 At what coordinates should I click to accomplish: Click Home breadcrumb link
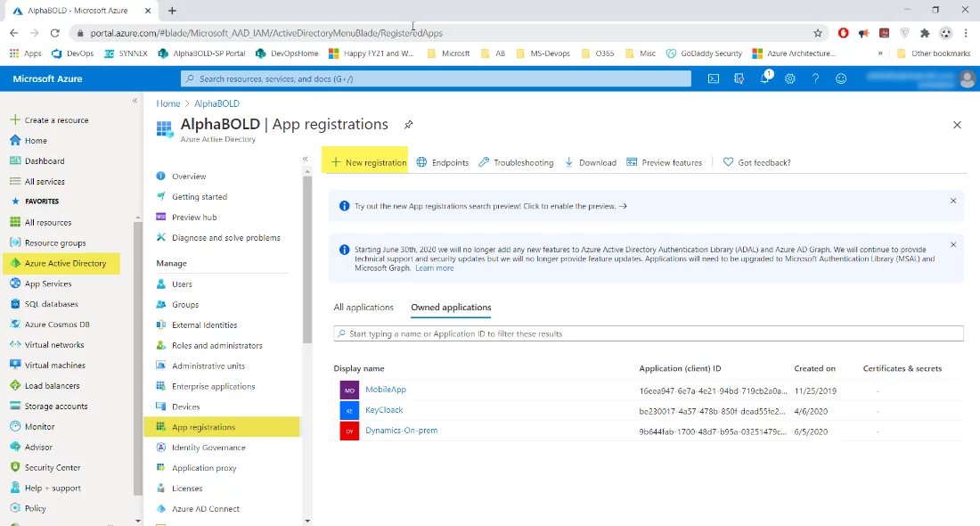coord(168,103)
